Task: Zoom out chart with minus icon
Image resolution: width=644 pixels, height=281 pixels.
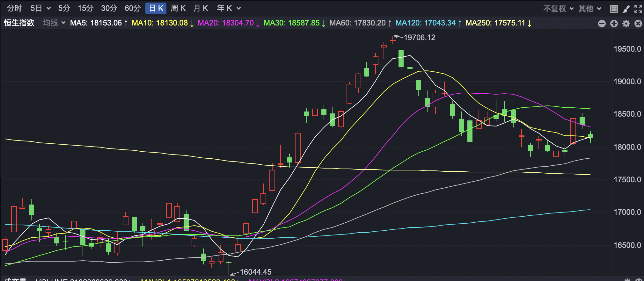Action: (602, 24)
